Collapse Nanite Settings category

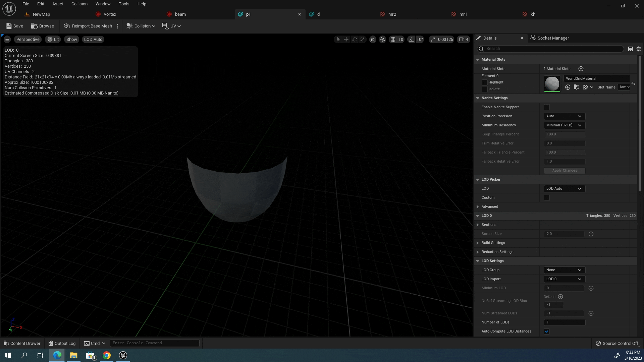tap(478, 98)
